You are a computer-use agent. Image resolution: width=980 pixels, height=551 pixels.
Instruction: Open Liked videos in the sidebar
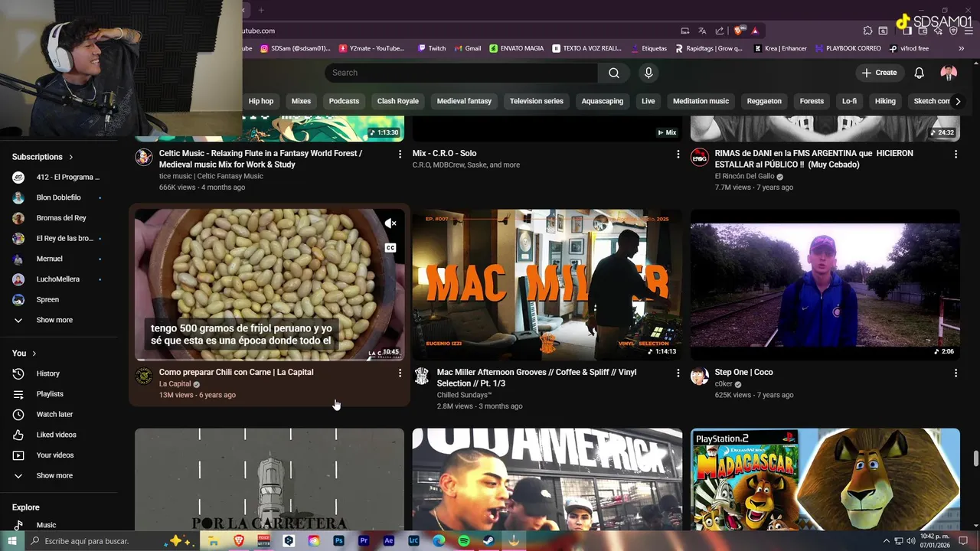tap(56, 435)
